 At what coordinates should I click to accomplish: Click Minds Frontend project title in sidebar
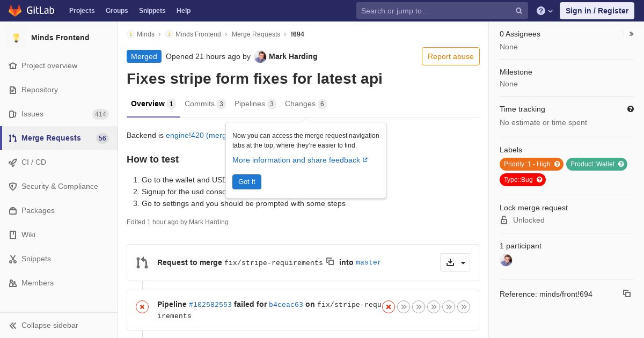(60, 38)
